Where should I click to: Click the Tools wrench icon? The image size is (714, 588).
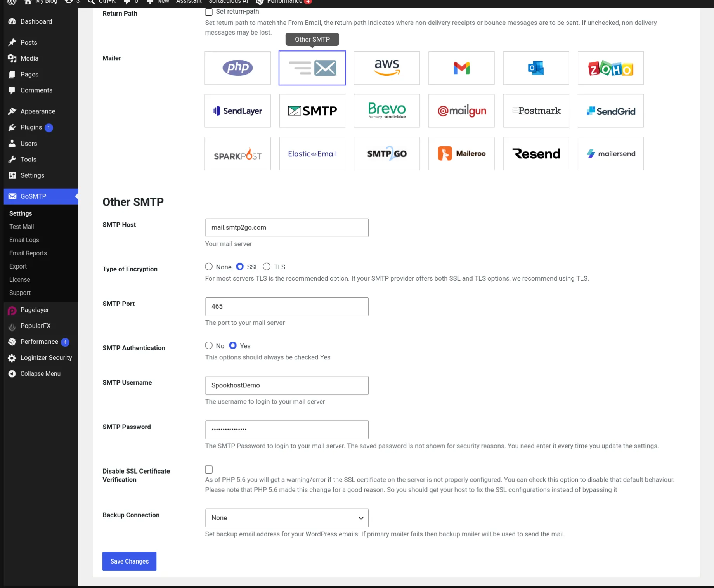[12, 160]
